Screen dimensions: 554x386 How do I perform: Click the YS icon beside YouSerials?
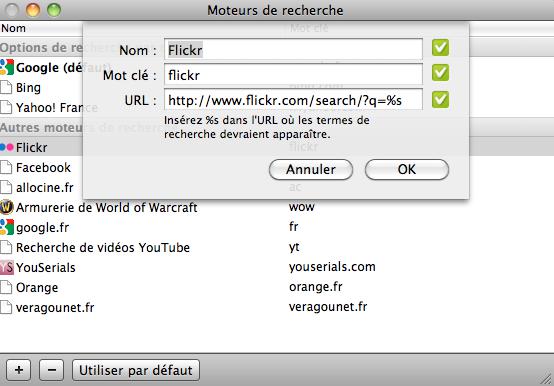(7, 267)
